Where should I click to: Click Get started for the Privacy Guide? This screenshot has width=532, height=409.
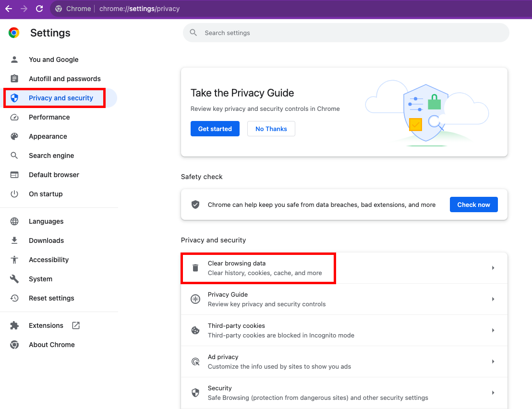point(215,129)
